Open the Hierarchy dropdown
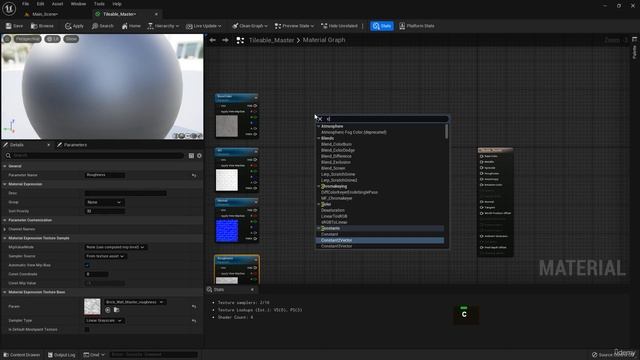640x360 pixels. tap(163, 26)
